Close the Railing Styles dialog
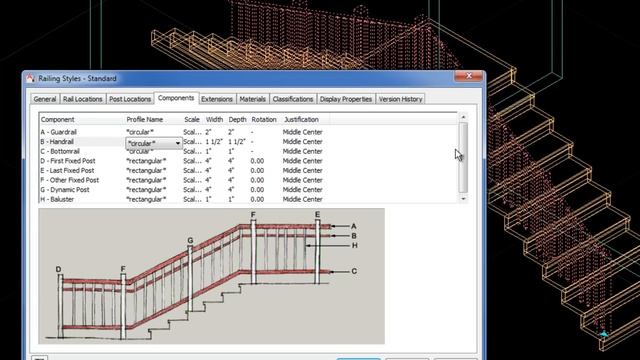The width and height of the screenshot is (640, 360). (468, 76)
